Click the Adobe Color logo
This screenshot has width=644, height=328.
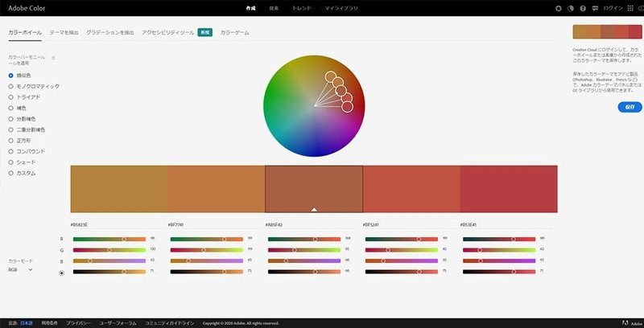pos(27,8)
